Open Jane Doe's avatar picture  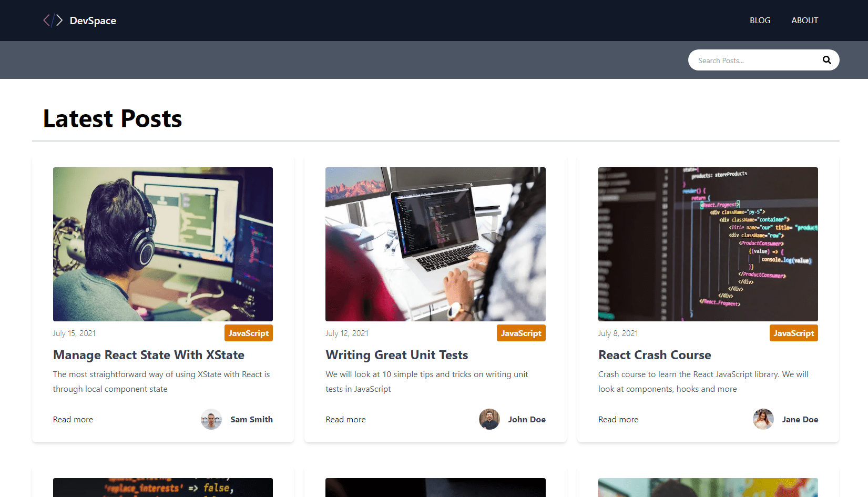point(763,419)
